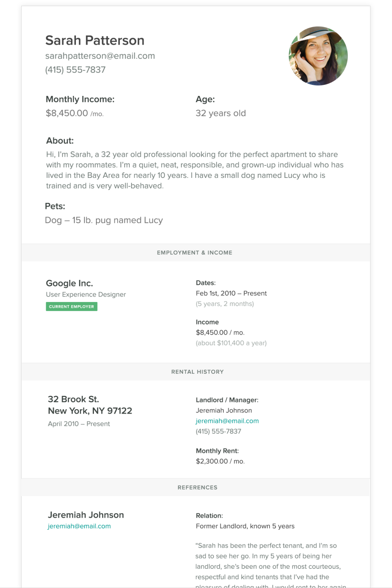Click landlord's jeremiah@email.com link in Rental History

(227, 421)
